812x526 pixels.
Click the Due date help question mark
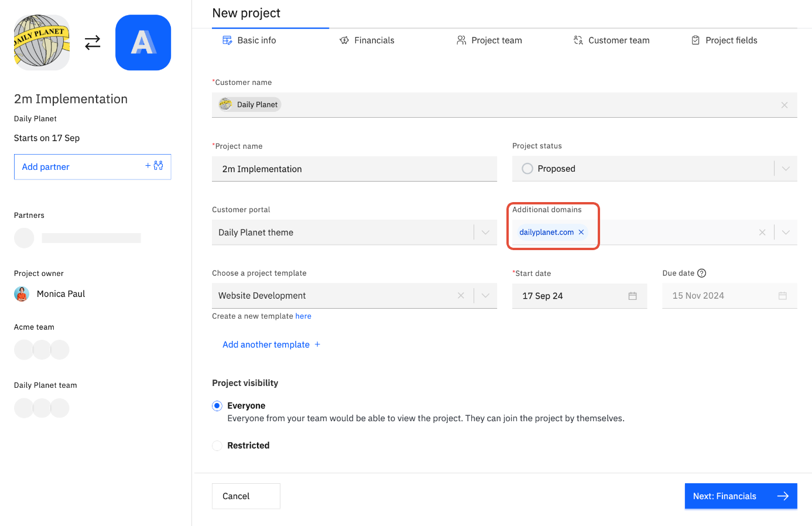pos(702,273)
